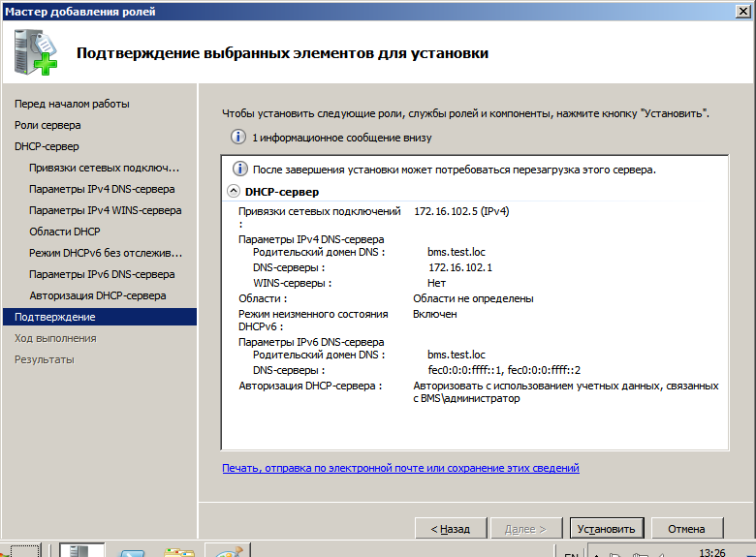Click DNS server value 172.16.102.1
Image resolution: width=756 pixels, height=557 pixels.
pos(460,267)
